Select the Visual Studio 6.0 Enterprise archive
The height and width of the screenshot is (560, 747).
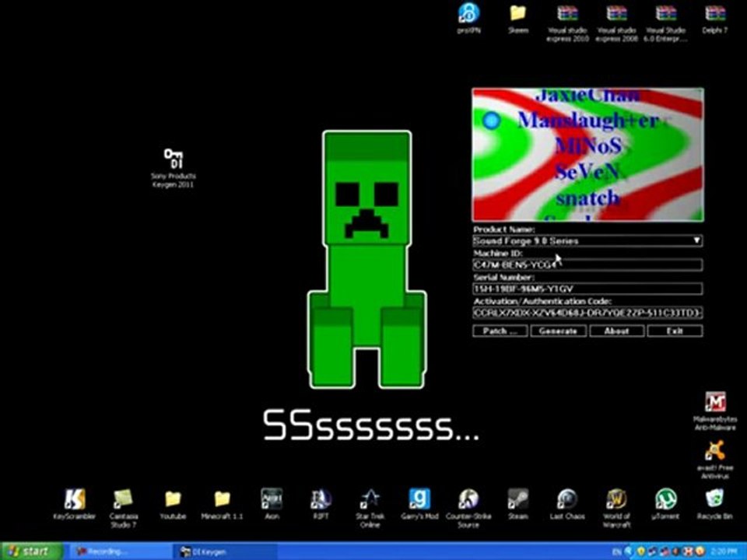[665, 23]
